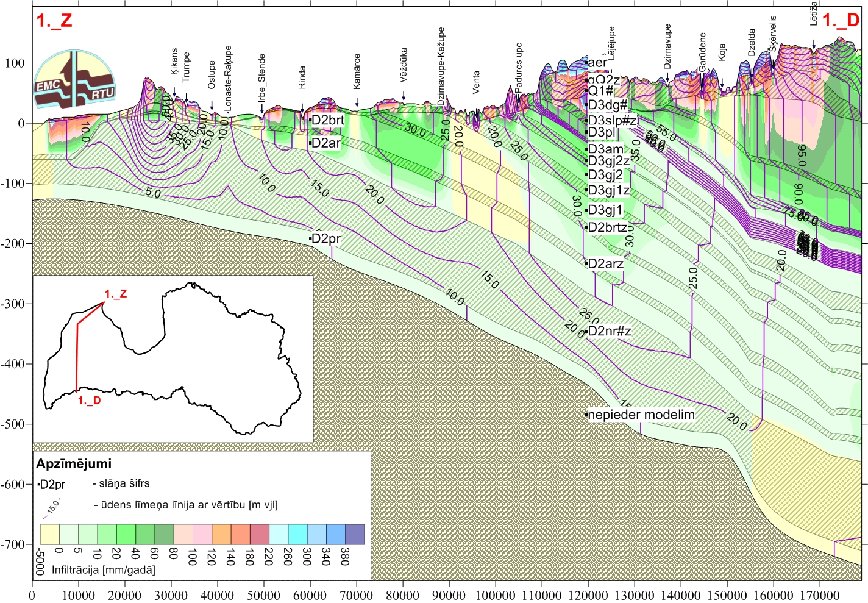Click the arrow marker under Lētīža
Screen dimensions: 868x603
point(814,44)
